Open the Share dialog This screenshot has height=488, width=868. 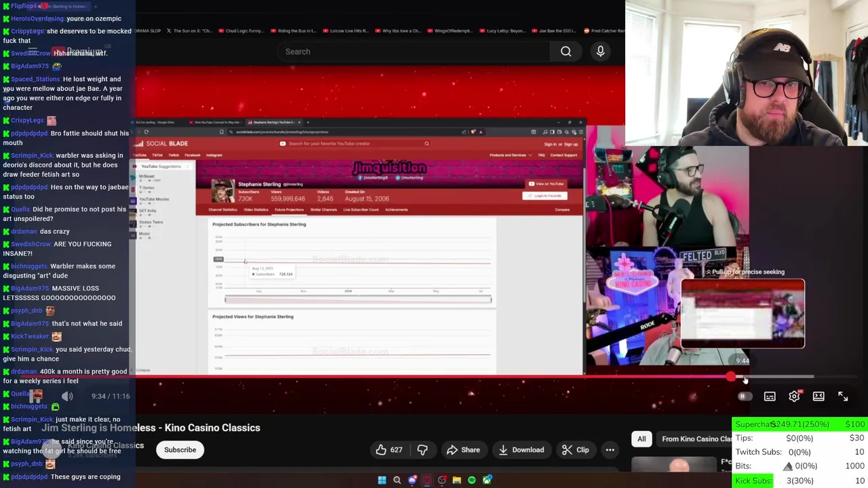pos(462,450)
